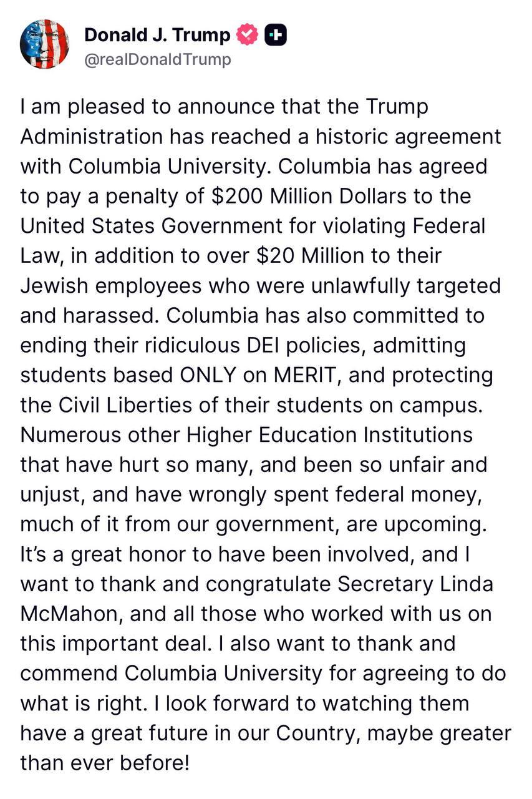Open the @realDonaldTrump handle
This screenshot has width=532, height=799.
[x=158, y=59]
